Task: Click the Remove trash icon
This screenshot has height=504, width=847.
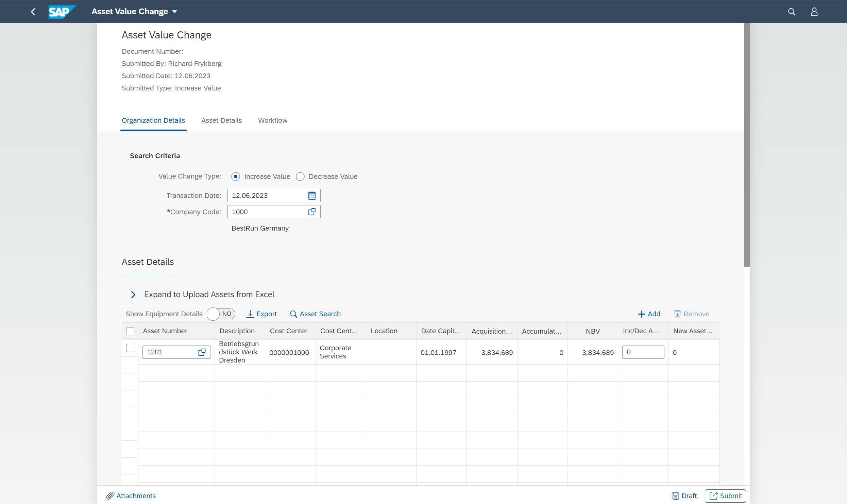Action: pos(677,314)
